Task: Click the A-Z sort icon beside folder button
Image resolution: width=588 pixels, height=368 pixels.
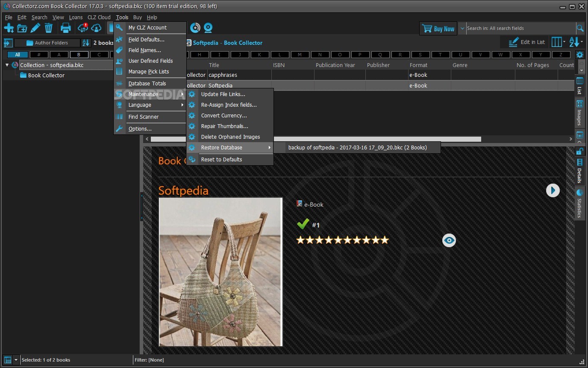Action: tap(86, 43)
